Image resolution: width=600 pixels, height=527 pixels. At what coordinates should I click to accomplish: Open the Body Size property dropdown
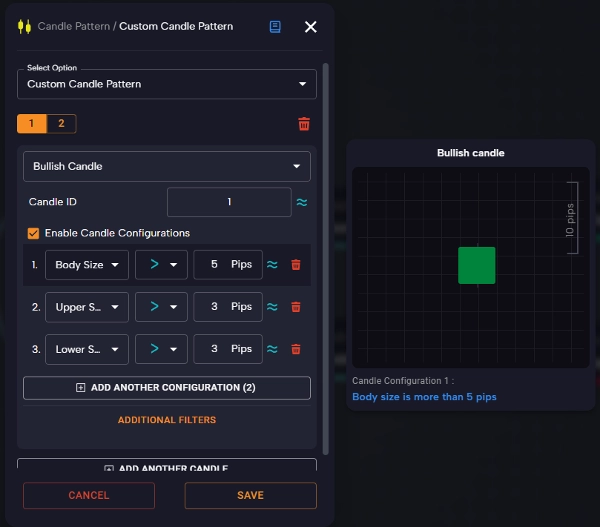tap(87, 265)
